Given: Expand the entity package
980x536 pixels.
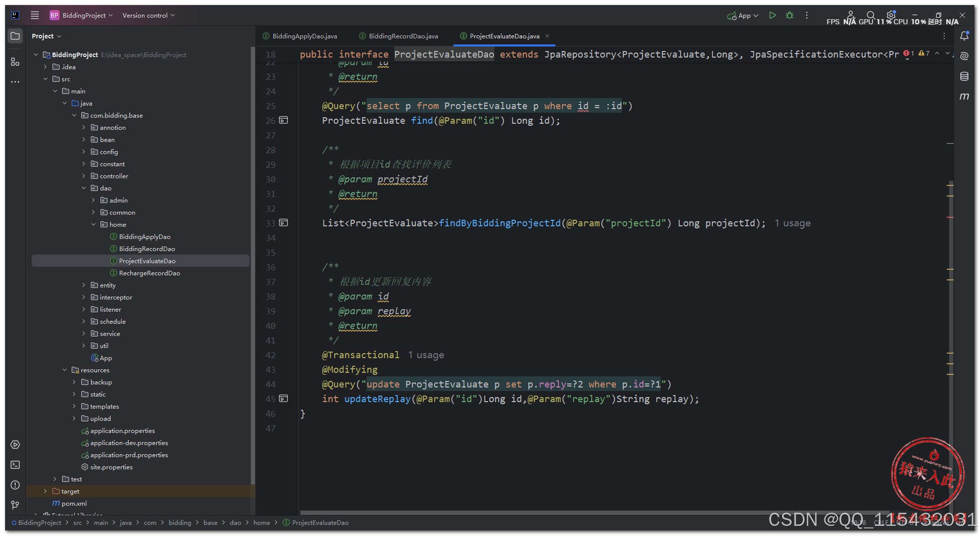Looking at the screenshot, I should click(x=84, y=285).
